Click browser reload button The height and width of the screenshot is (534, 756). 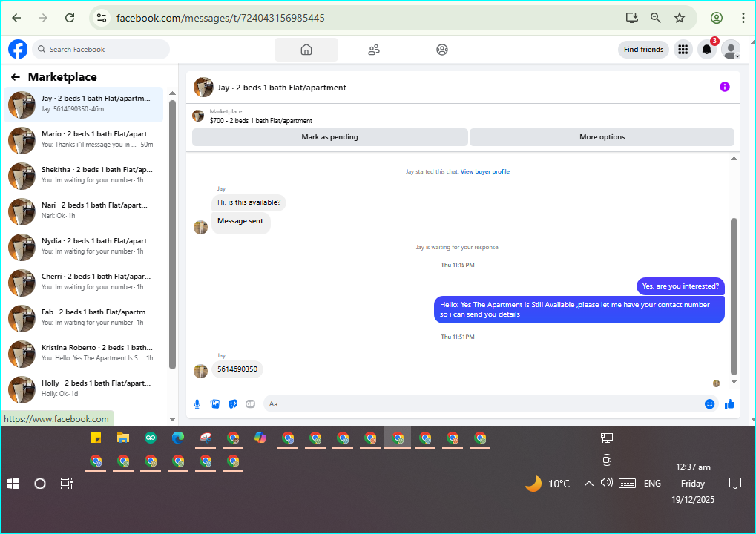pyautogui.click(x=70, y=18)
